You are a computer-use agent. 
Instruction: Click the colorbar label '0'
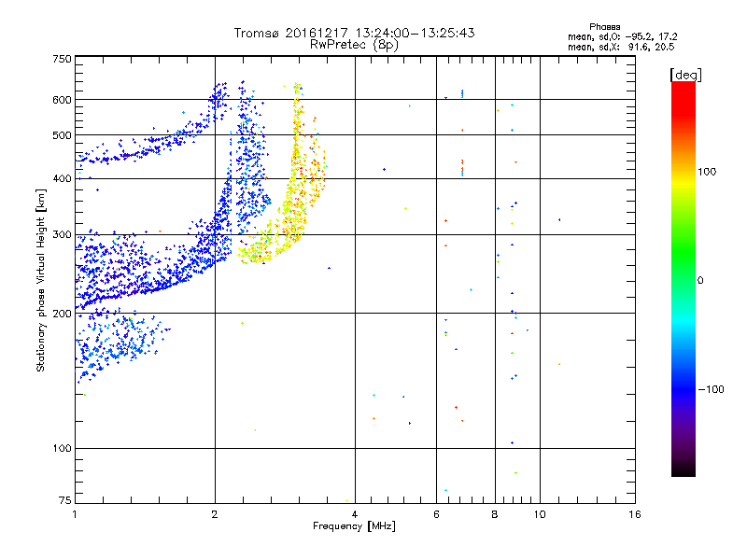[x=700, y=281]
